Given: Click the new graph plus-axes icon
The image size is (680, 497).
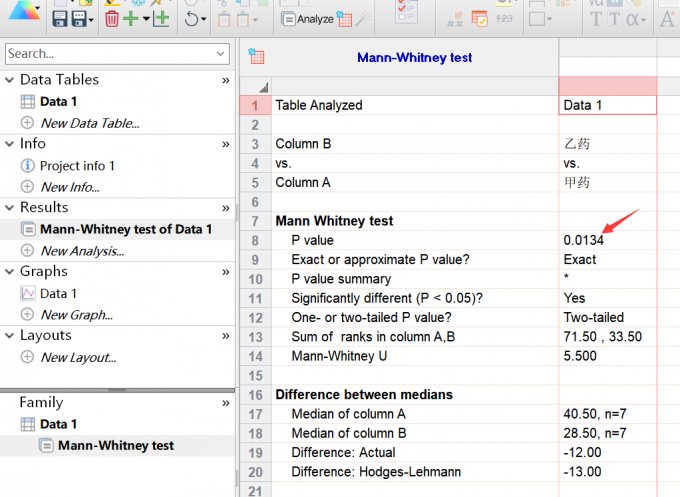Looking at the screenshot, I should [161, 19].
